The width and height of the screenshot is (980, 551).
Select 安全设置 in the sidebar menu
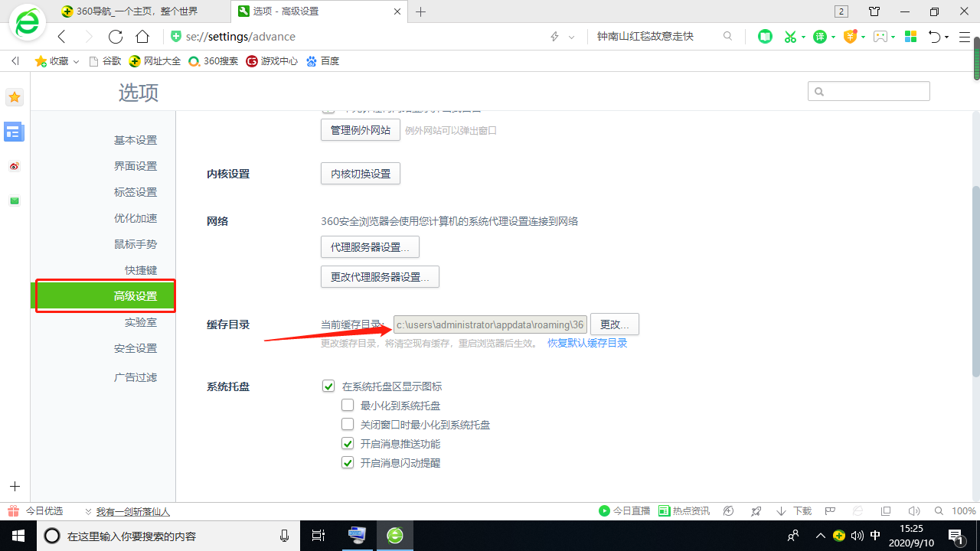pyautogui.click(x=136, y=347)
